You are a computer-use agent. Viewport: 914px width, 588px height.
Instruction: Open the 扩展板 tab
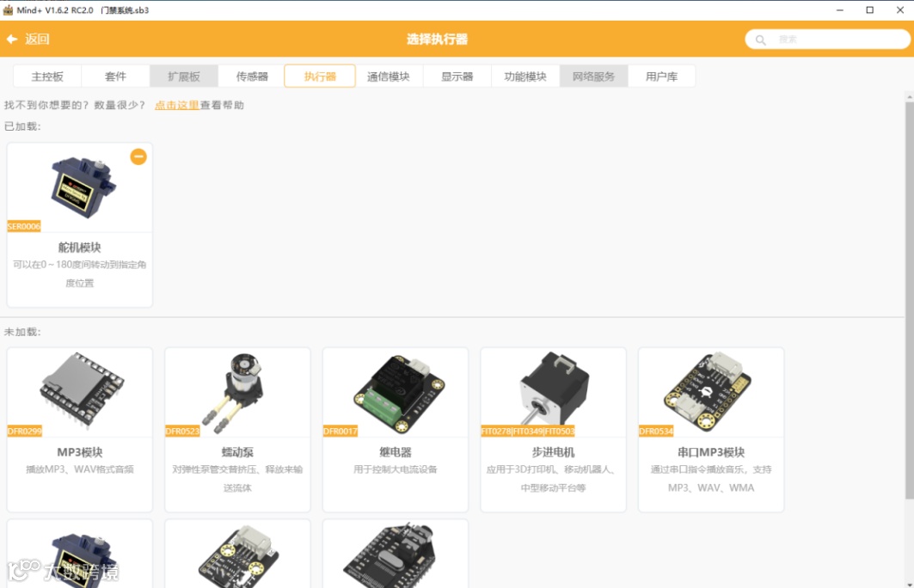[x=184, y=77]
